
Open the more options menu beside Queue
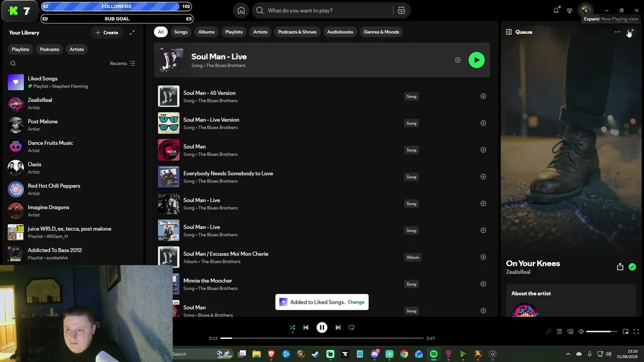617,32
